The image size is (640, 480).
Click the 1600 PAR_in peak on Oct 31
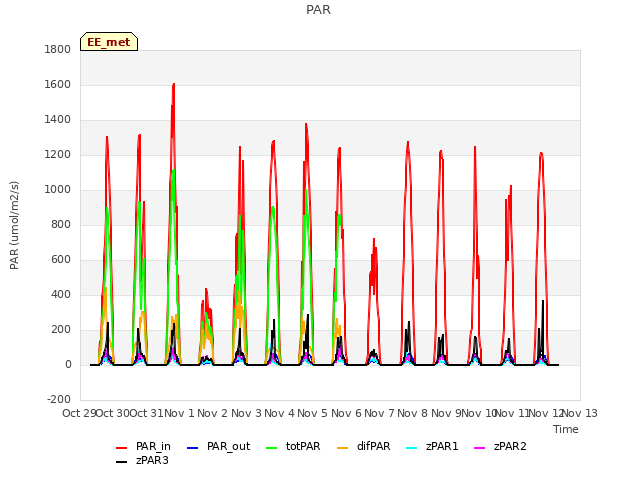coord(173,84)
